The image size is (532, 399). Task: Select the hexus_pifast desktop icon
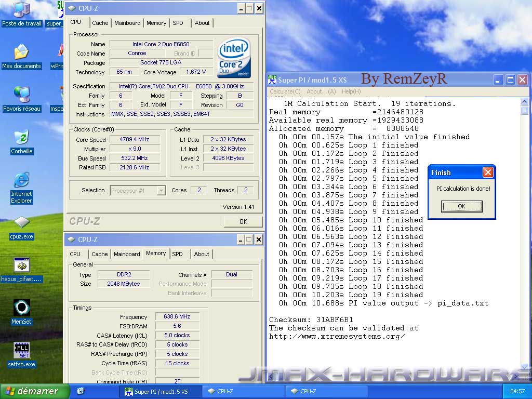[x=21, y=270]
